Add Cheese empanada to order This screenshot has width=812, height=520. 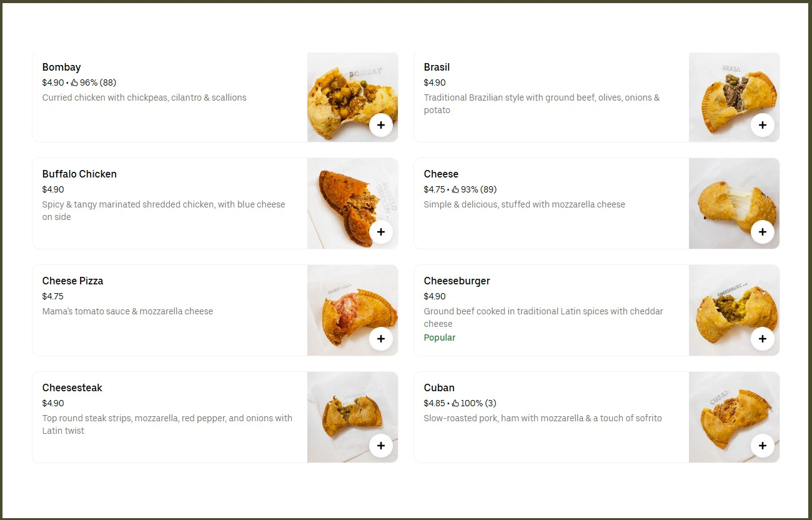tap(763, 232)
